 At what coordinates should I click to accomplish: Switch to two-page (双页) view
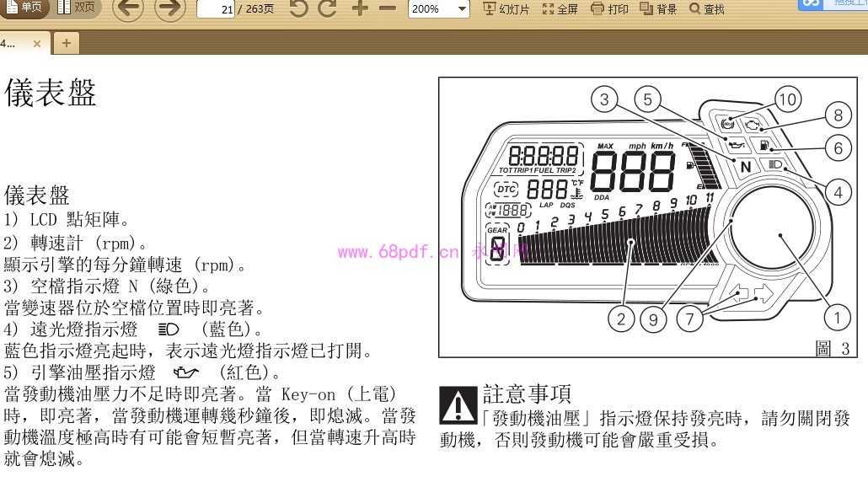pyautogui.click(x=76, y=8)
